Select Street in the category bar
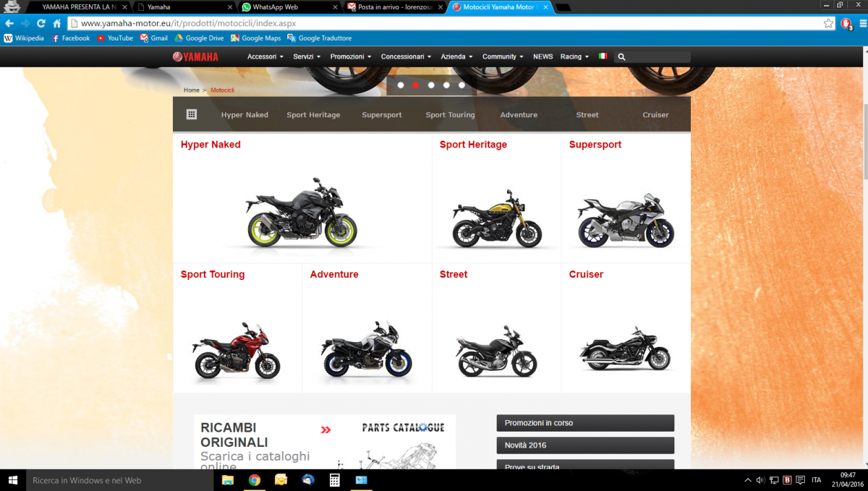 587,115
